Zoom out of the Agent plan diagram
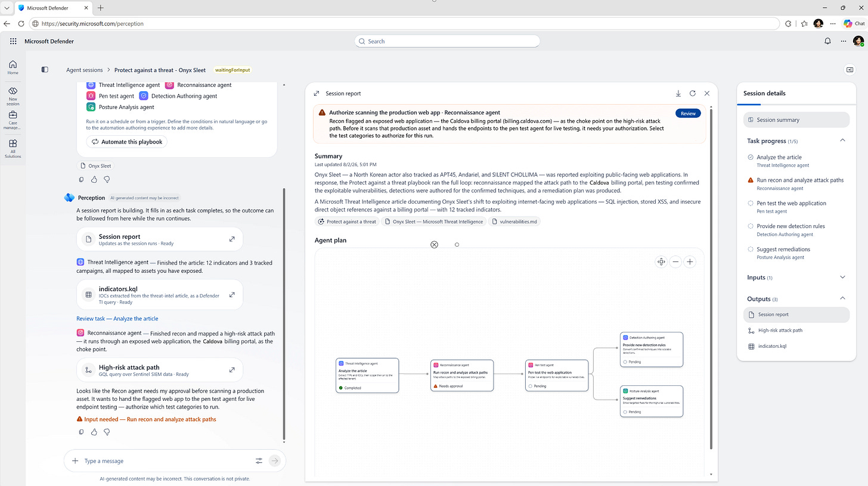This screenshot has width=868, height=486. (x=675, y=261)
